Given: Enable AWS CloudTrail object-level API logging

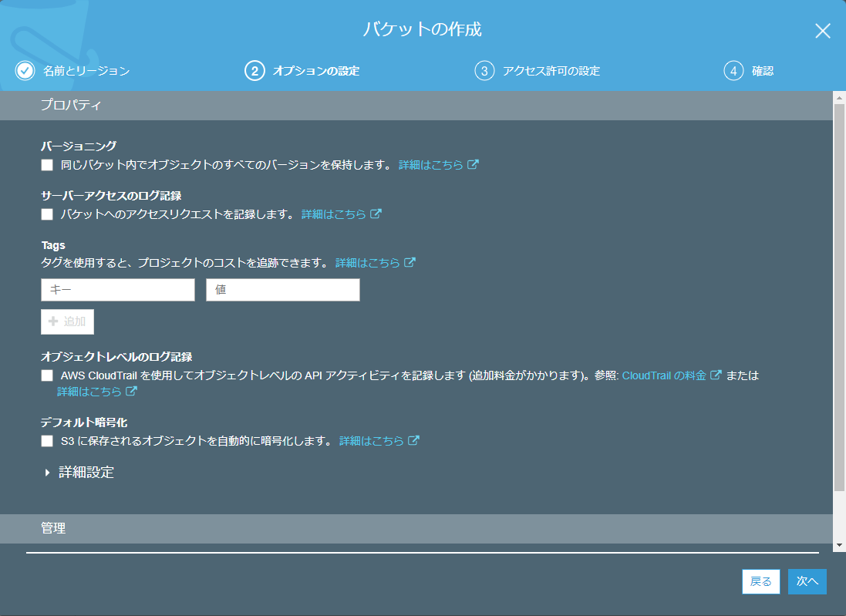Looking at the screenshot, I should tap(46, 375).
